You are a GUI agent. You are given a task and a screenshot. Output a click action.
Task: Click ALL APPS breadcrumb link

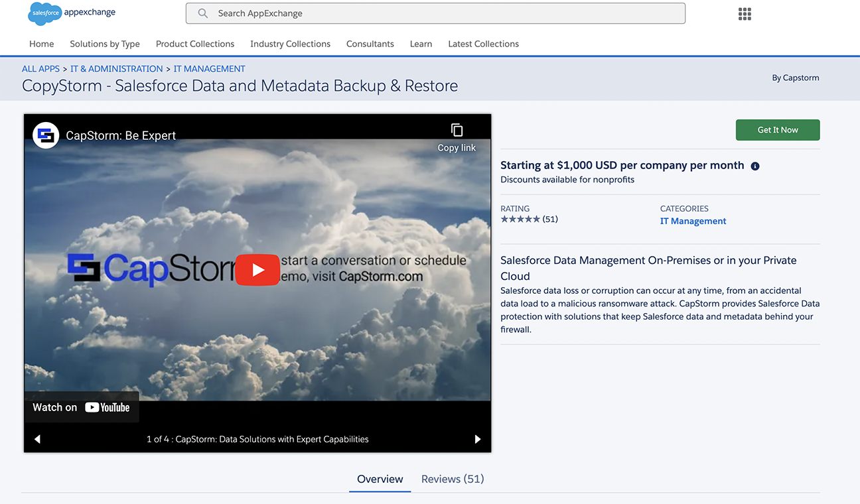point(40,68)
